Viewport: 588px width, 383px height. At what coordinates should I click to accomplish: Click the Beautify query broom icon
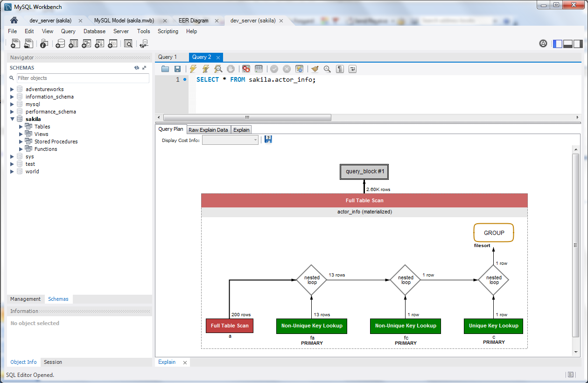(x=315, y=69)
